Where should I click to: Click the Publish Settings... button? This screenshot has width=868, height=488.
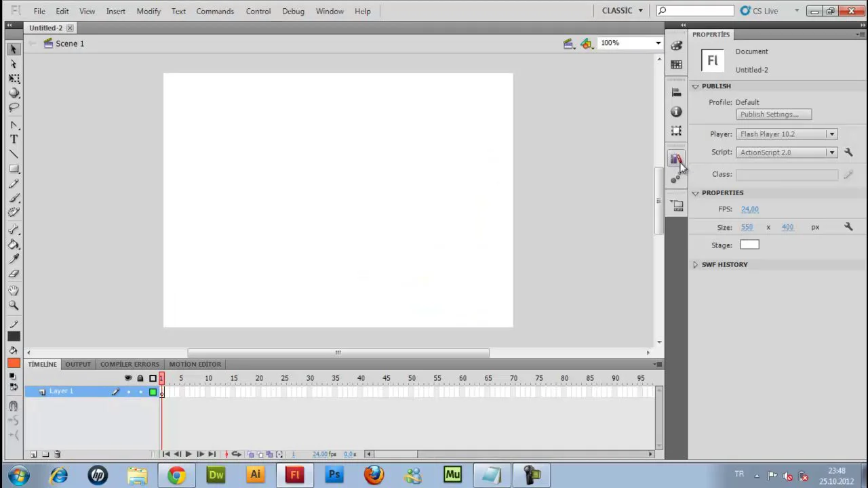click(774, 115)
